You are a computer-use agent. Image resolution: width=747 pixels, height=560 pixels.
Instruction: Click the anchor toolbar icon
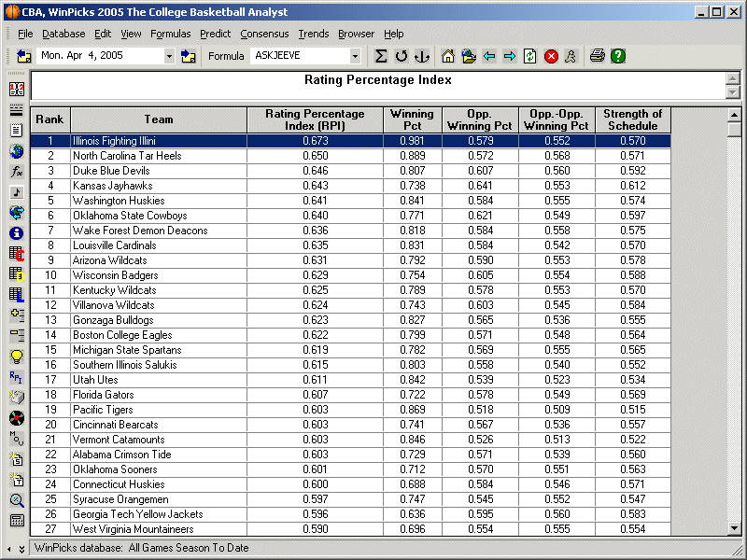coord(422,56)
